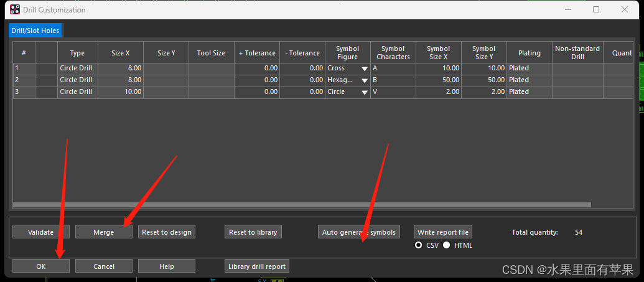
Task: Select the CSV report format option
Action: (x=419, y=245)
